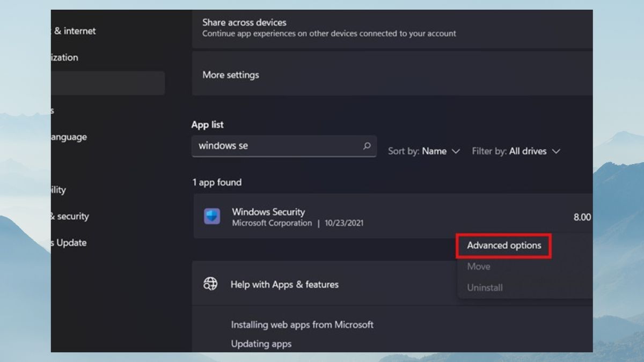Click Microsoft Corporation publisher text

[272, 223]
